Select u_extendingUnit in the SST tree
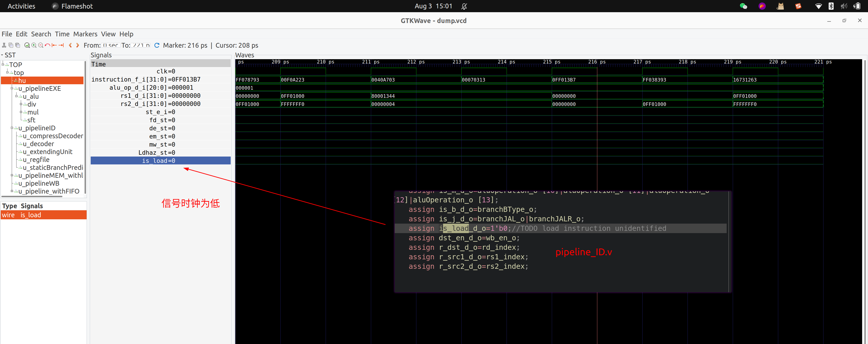 pos(47,152)
